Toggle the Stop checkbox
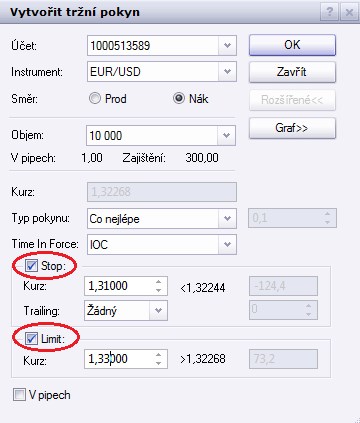The height and width of the screenshot is (423, 360). pos(32,266)
